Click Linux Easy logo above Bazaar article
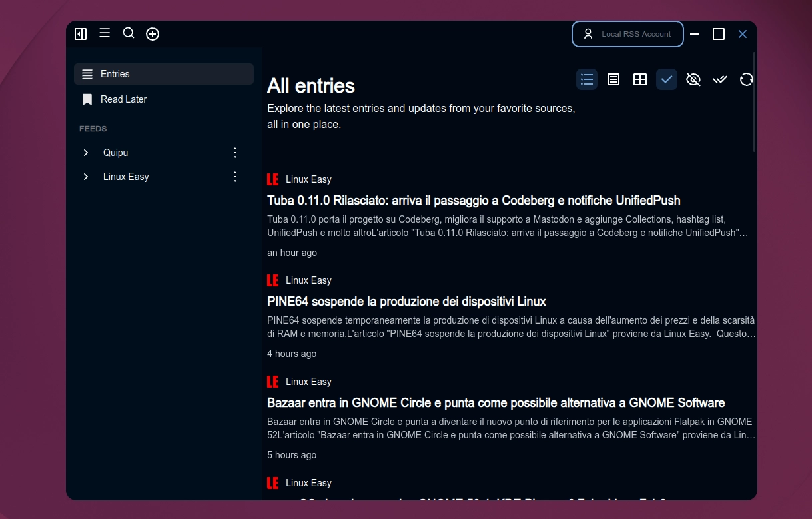Image resolution: width=812 pixels, height=519 pixels. (x=273, y=382)
